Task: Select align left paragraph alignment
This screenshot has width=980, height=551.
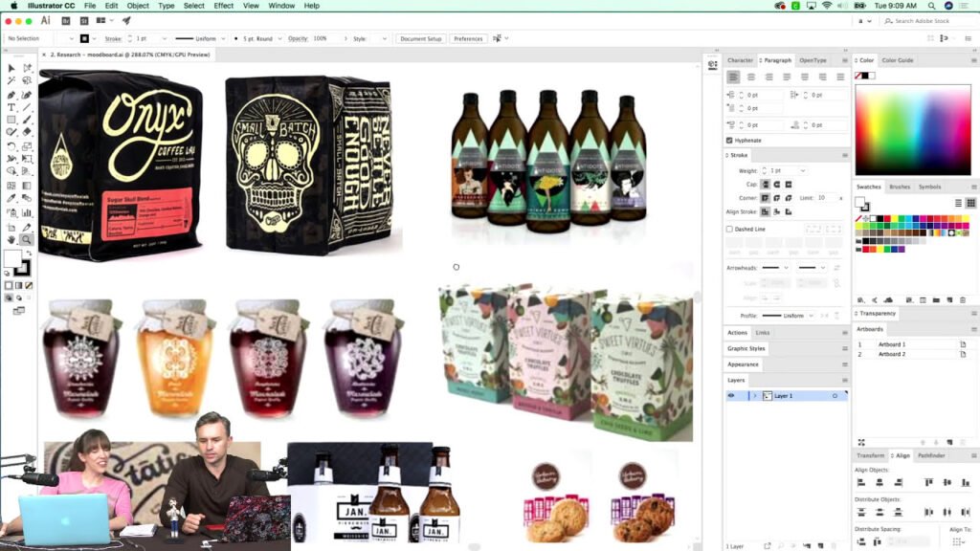Action: coord(733,77)
